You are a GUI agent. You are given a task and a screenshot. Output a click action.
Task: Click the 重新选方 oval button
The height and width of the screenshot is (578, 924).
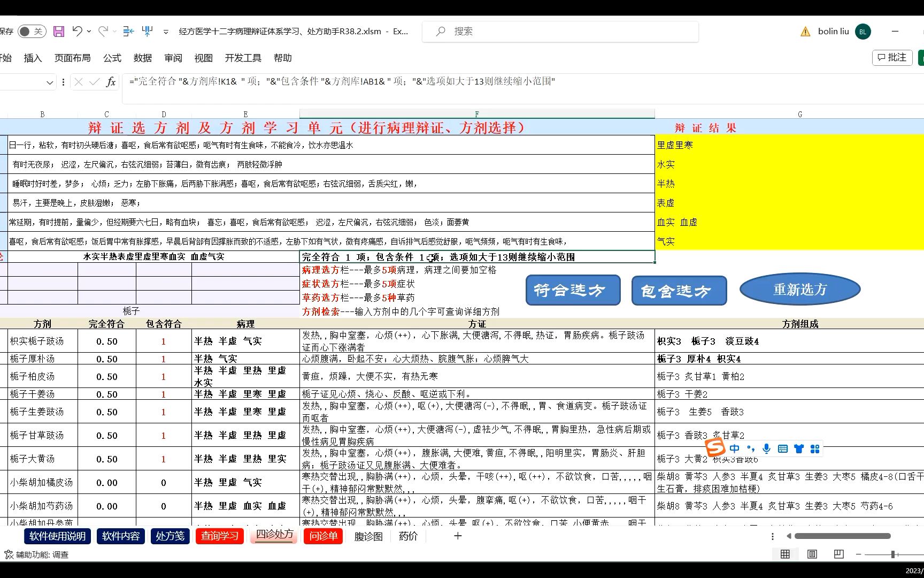pyautogui.click(x=800, y=290)
